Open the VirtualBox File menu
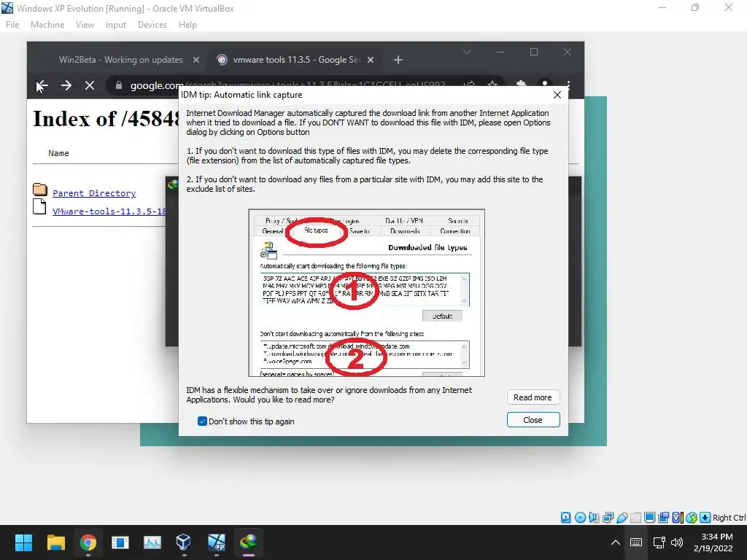The height and width of the screenshot is (560, 747). (12, 25)
